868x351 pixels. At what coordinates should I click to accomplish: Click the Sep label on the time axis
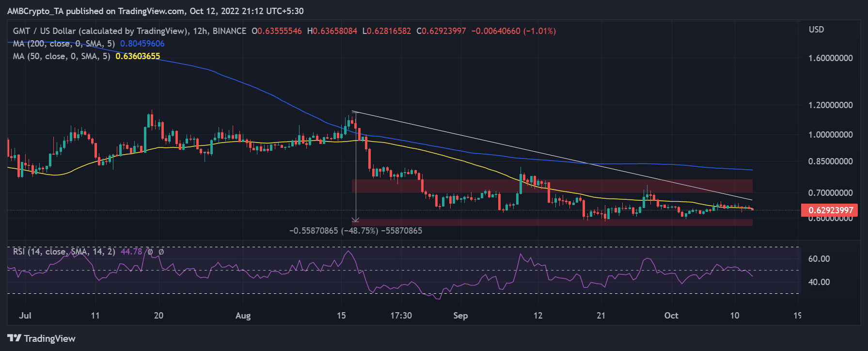(461, 316)
